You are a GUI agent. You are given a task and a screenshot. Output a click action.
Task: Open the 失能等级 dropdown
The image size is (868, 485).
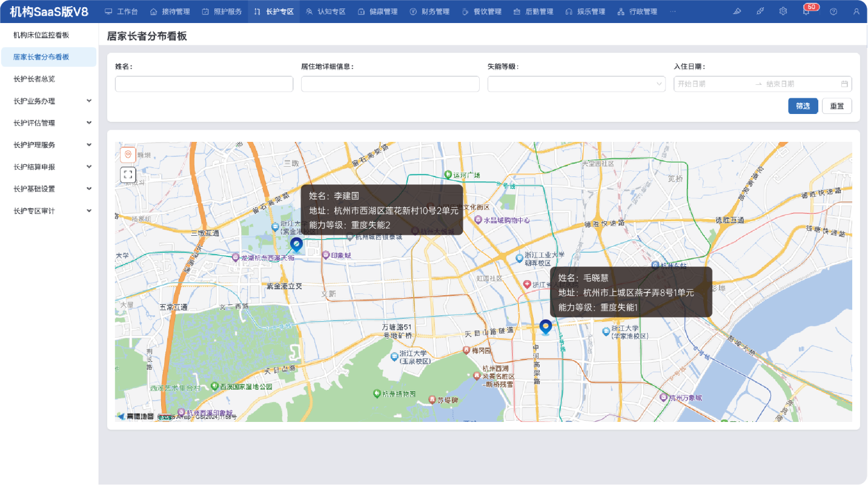(x=575, y=84)
